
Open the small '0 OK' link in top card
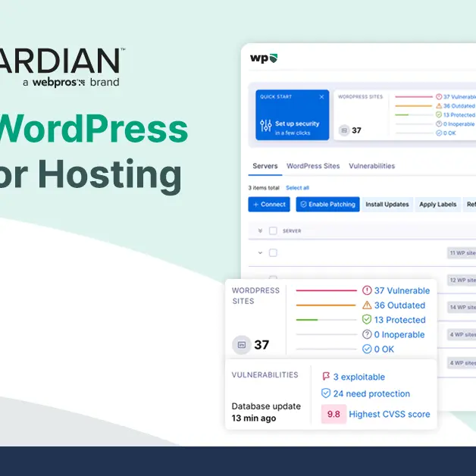446,133
